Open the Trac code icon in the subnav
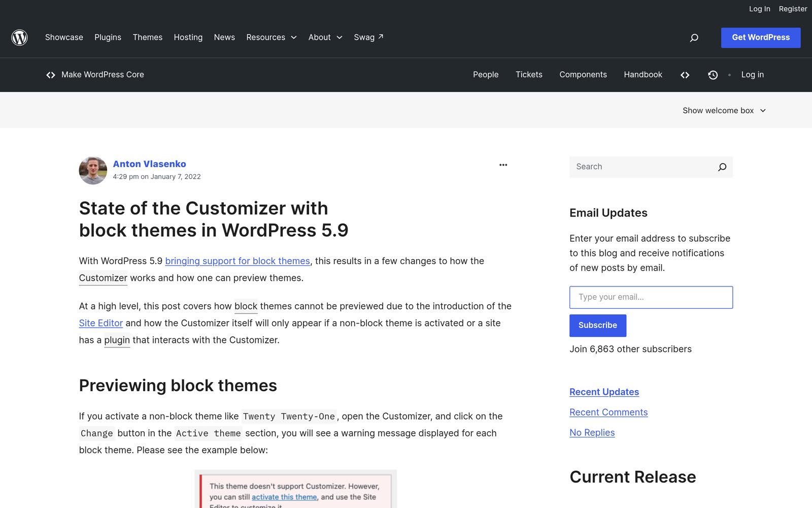 coord(685,75)
